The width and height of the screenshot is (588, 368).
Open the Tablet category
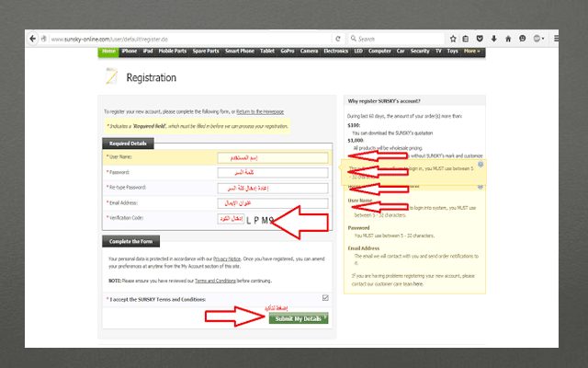click(267, 52)
